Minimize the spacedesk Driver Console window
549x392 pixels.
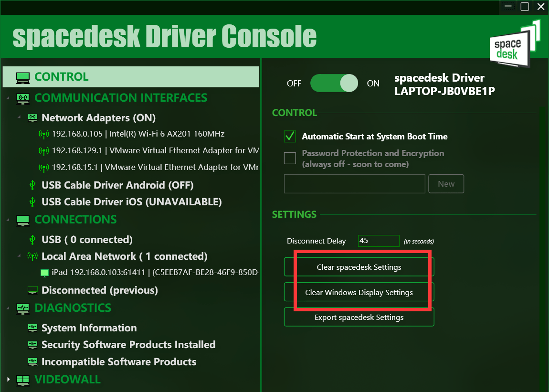508,7
